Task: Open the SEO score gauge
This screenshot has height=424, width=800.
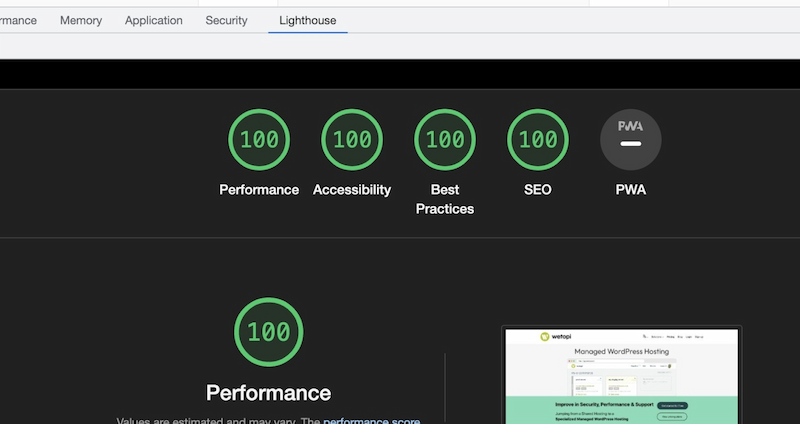Action: click(x=538, y=140)
